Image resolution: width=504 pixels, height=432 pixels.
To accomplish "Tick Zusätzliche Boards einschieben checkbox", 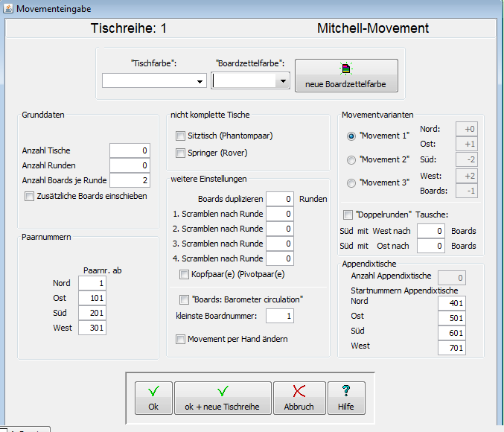I will click(29, 196).
